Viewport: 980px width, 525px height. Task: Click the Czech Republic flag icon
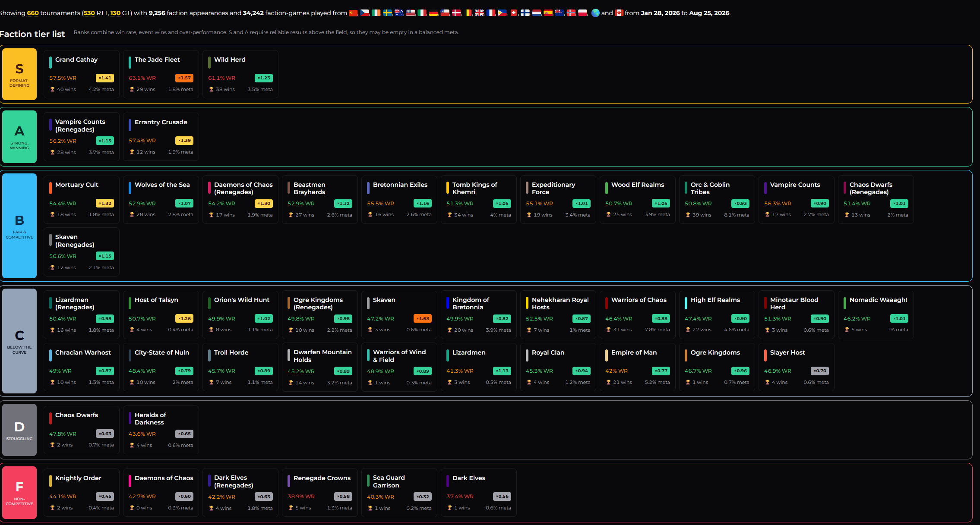pyautogui.click(x=365, y=13)
